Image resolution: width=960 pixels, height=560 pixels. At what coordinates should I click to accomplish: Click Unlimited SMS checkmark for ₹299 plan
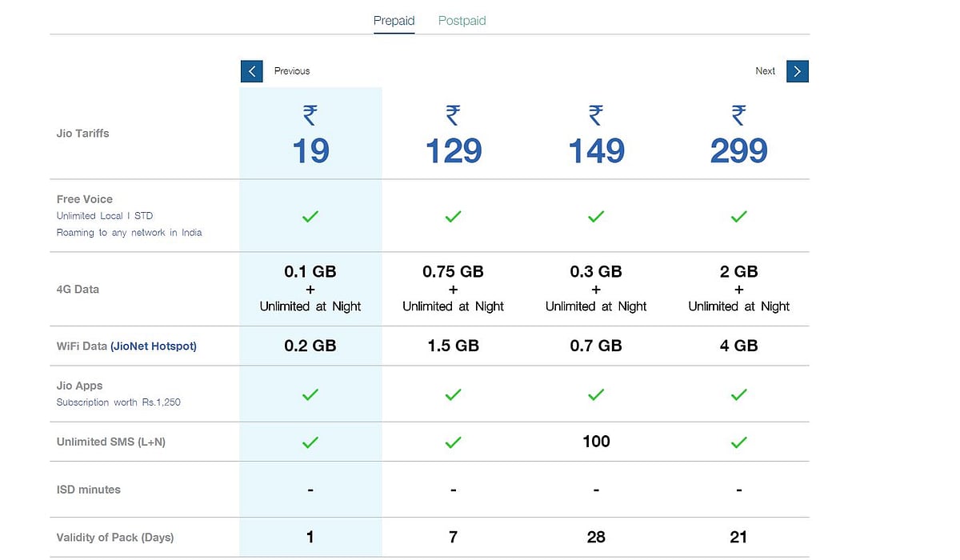pyautogui.click(x=739, y=442)
